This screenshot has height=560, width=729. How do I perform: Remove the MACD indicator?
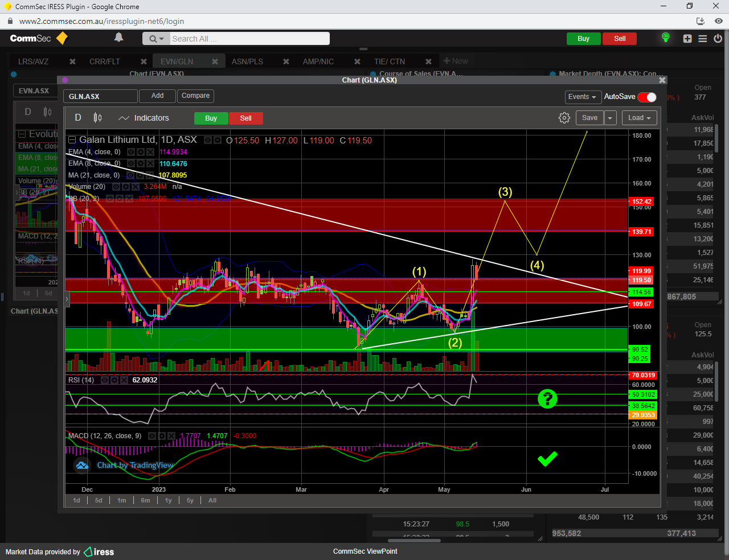(171, 436)
